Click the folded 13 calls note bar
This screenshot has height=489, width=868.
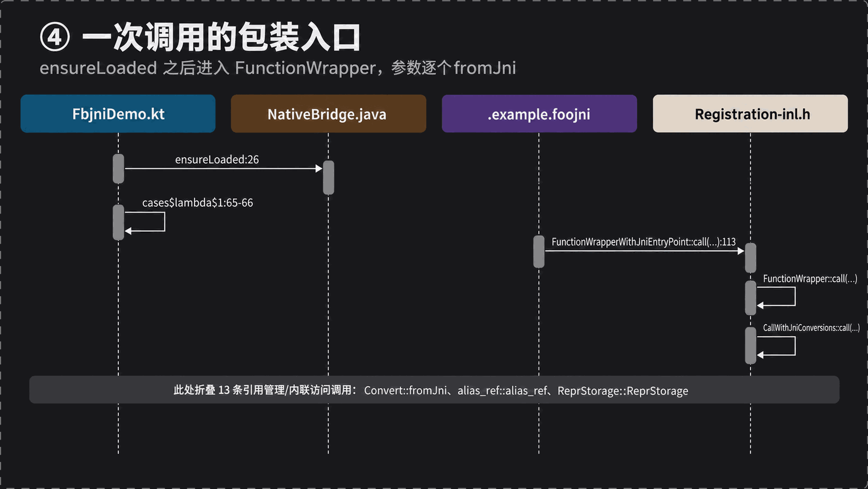(x=434, y=390)
